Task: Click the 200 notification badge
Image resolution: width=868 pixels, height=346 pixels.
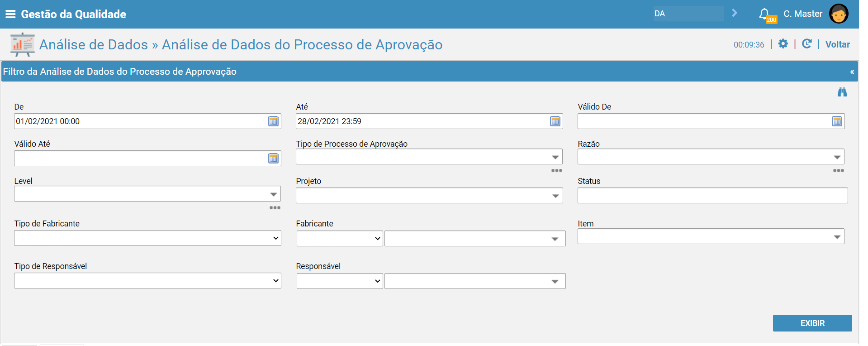Action: [771, 20]
